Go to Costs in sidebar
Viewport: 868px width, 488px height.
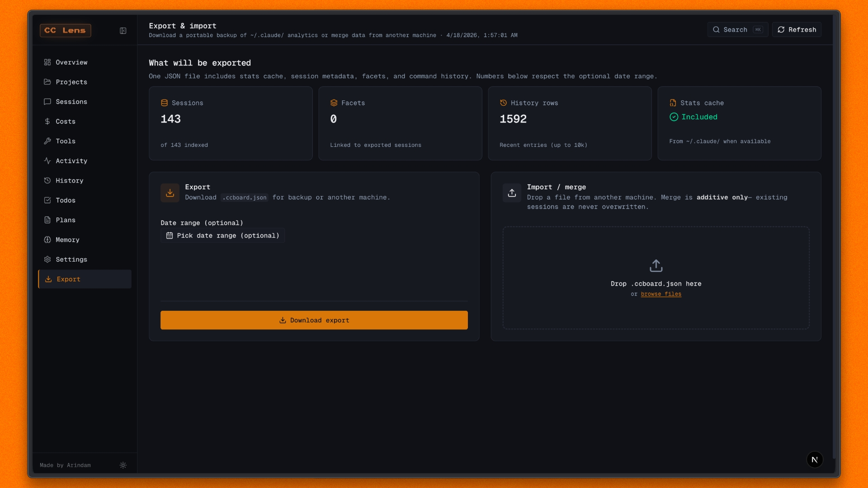66,122
